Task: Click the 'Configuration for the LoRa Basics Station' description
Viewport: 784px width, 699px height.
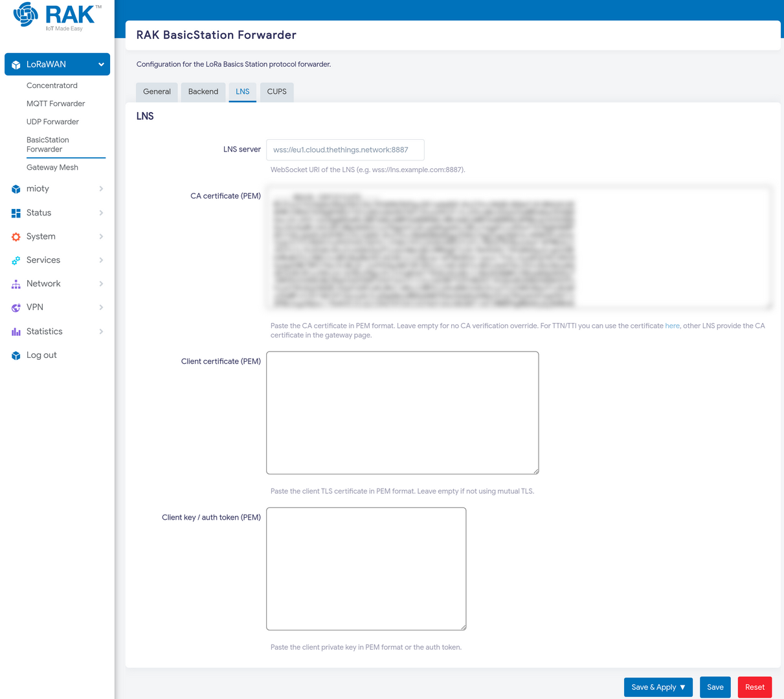Action: (234, 65)
